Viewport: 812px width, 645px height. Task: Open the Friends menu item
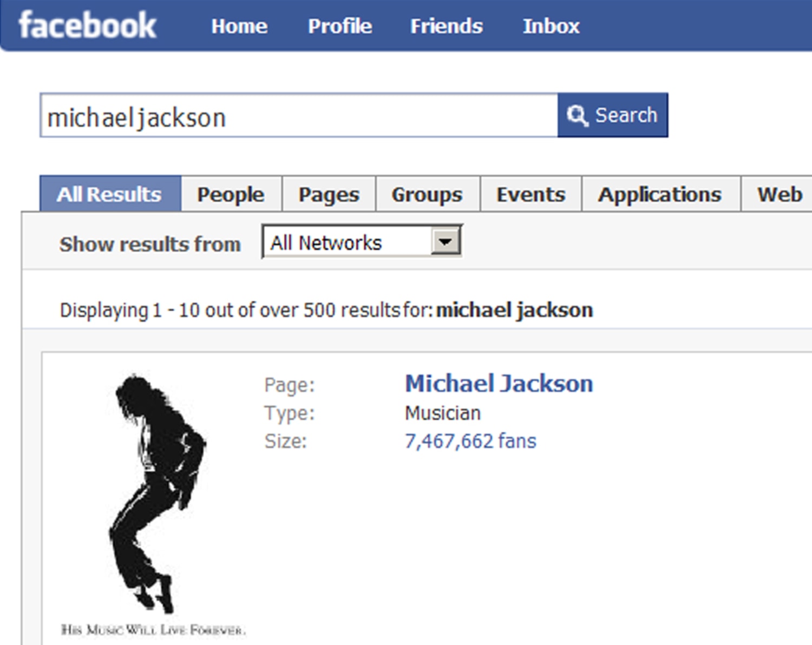pyautogui.click(x=446, y=25)
